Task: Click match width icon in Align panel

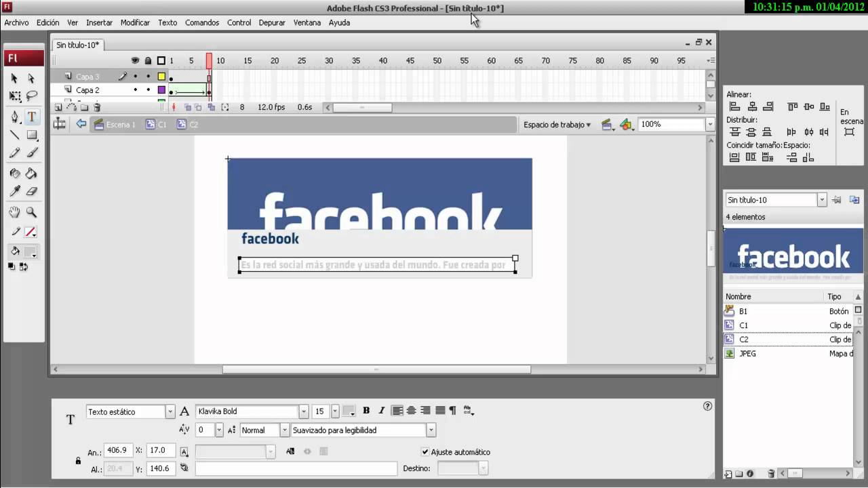Action: tap(734, 157)
